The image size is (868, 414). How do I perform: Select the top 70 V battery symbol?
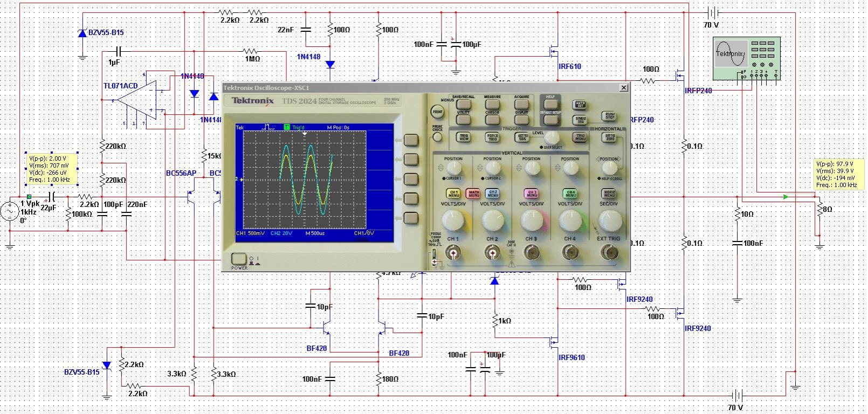coord(713,12)
